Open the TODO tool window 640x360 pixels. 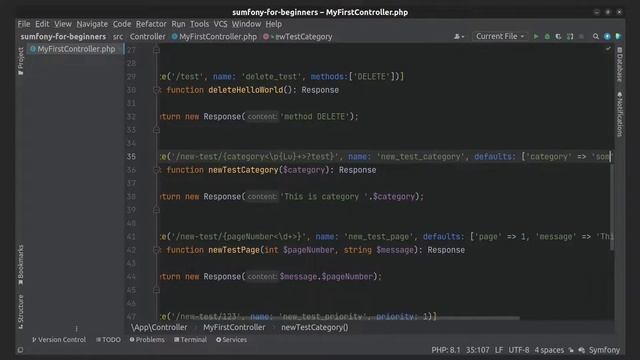pos(108,340)
